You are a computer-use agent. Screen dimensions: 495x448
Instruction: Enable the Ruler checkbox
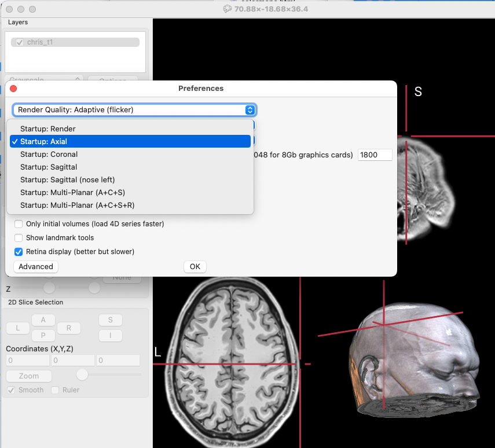[x=56, y=390]
